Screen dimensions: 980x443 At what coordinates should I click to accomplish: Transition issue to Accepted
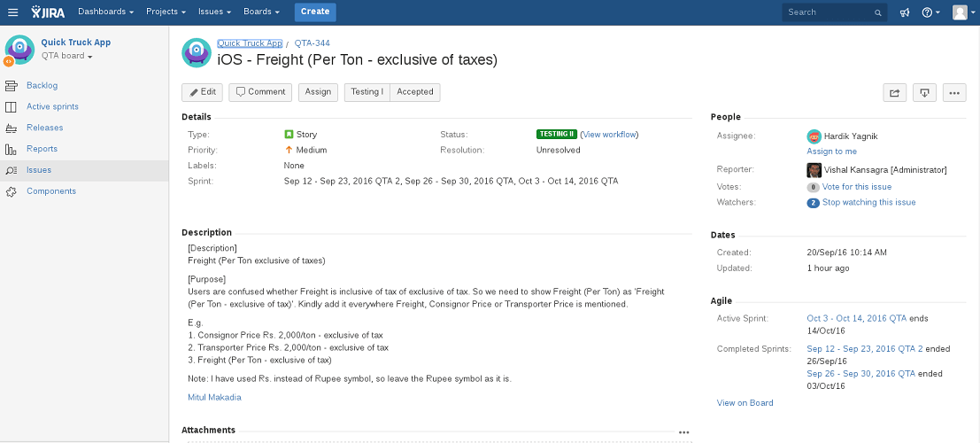(x=415, y=93)
